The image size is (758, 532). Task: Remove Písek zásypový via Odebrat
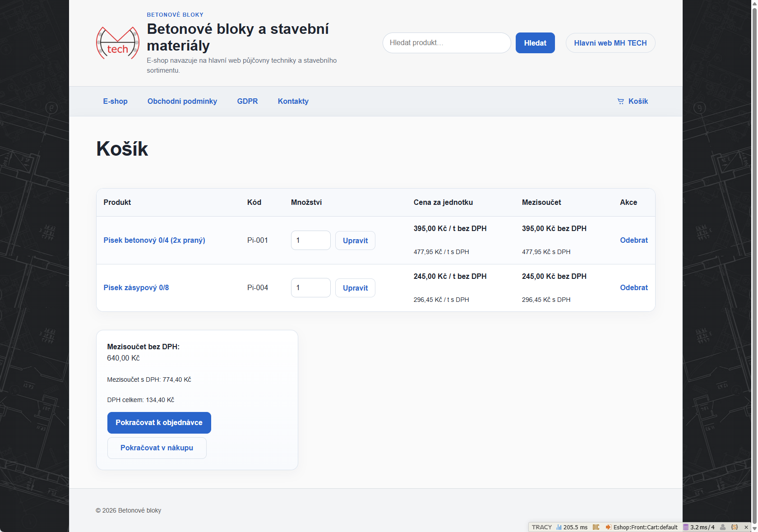point(634,287)
